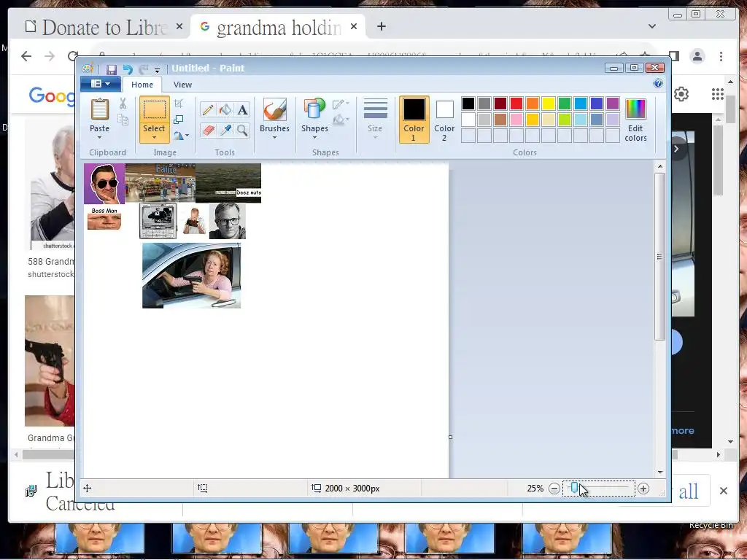Click the Select rectangular selection tool
The image size is (747, 560).
(155, 110)
